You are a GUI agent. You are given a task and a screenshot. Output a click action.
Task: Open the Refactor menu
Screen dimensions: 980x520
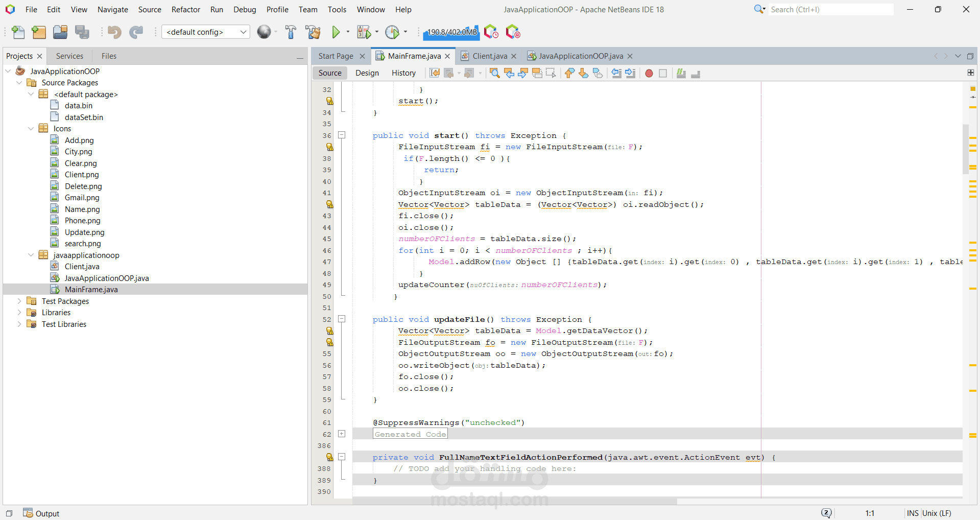185,10
